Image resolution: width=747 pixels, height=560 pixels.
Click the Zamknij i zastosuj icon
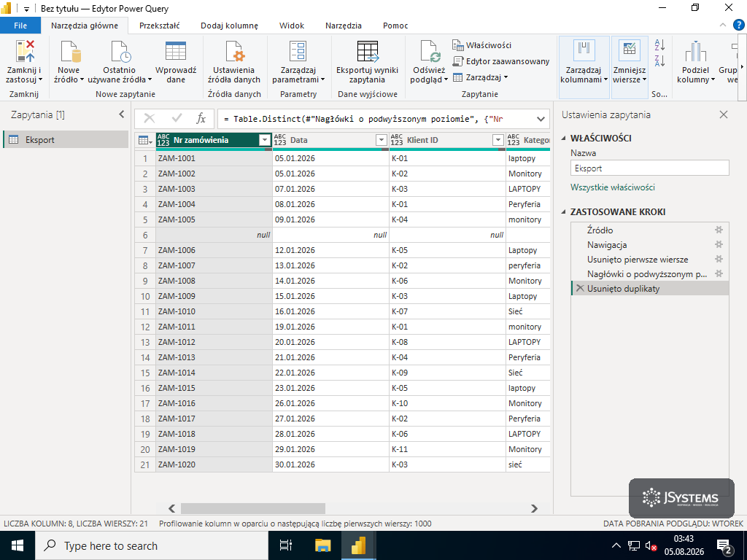coord(25,52)
